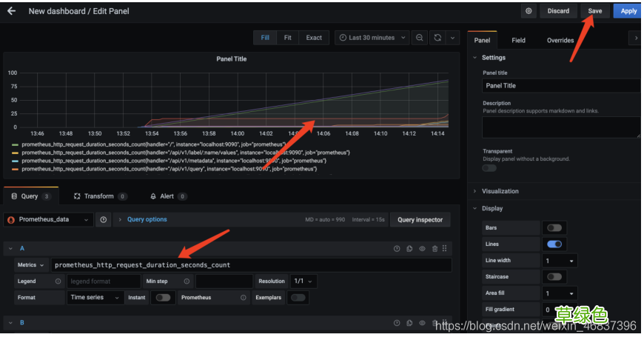644x340 pixels.
Task: Click the metrics query expression field
Action: click(x=252, y=265)
